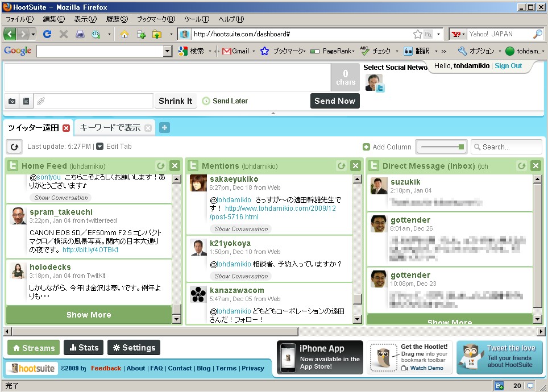Click the Sign Out link
Image resolution: width=548 pixels, height=392 pixels.
(x=508, y=66)
